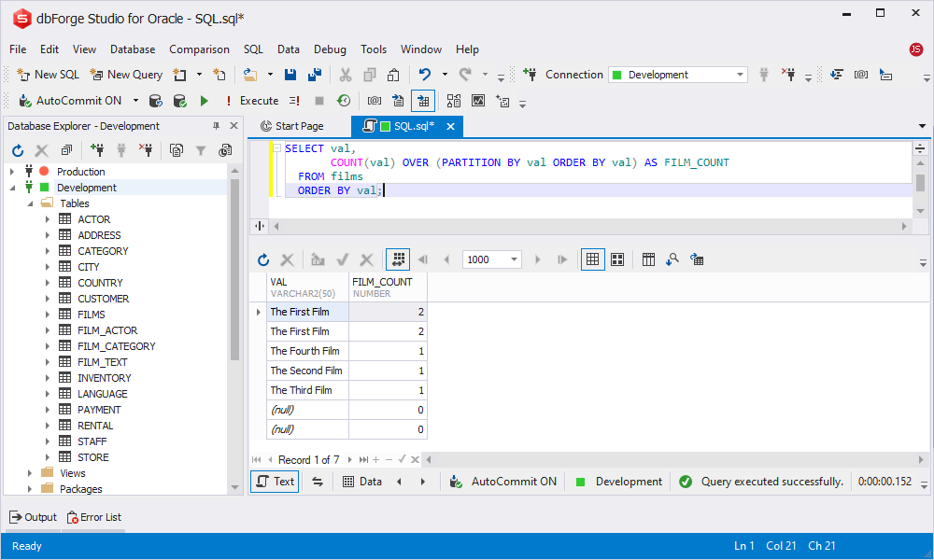Toggle AutoCommit ON in the toolbar
Screen dimensions: 934x560
[x=71, y=101]
